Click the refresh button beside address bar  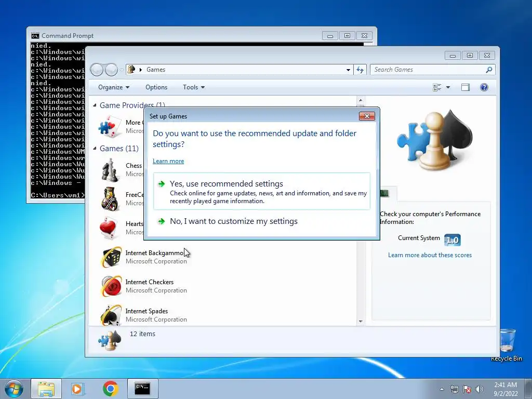360,70
